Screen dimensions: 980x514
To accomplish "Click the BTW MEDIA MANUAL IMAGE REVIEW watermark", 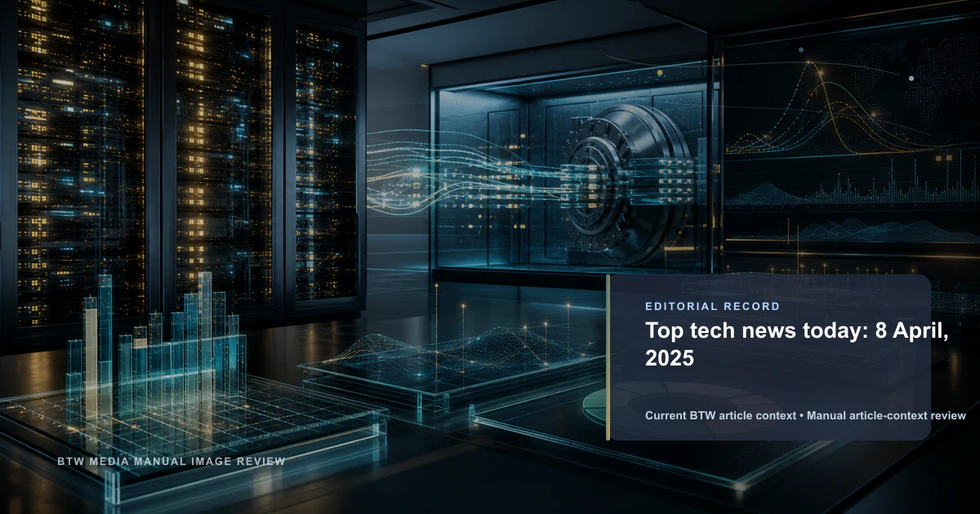I will (171, 461).
